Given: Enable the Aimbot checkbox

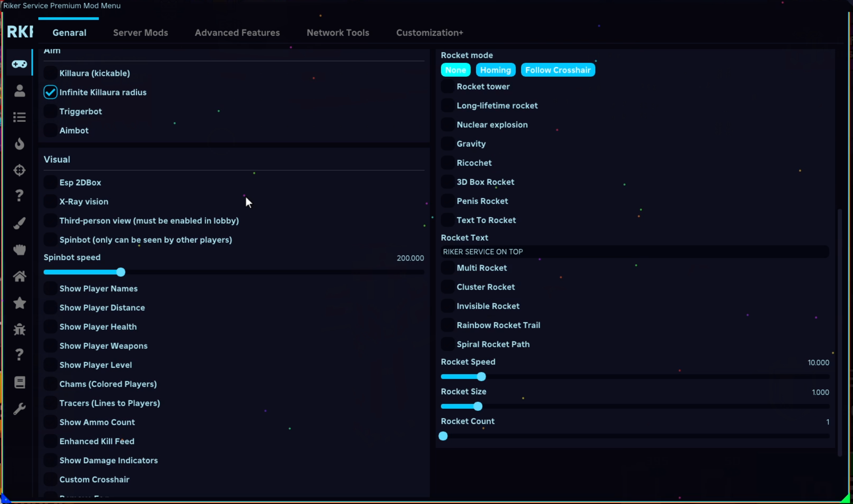Looking at the screenshot, I should (x=50, y=130).
